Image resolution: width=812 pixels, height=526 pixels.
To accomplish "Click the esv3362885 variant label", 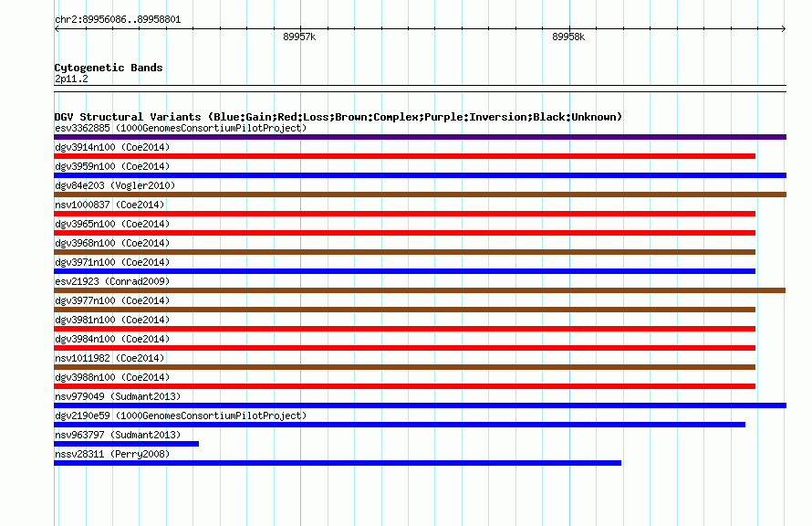I will click(181, 128).
